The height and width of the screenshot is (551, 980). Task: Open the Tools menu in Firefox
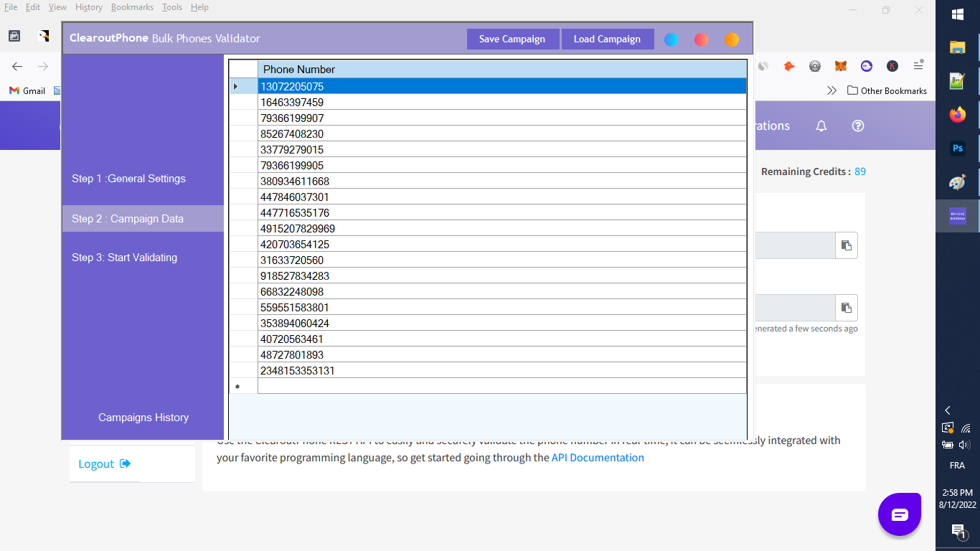tap(172, 7)
